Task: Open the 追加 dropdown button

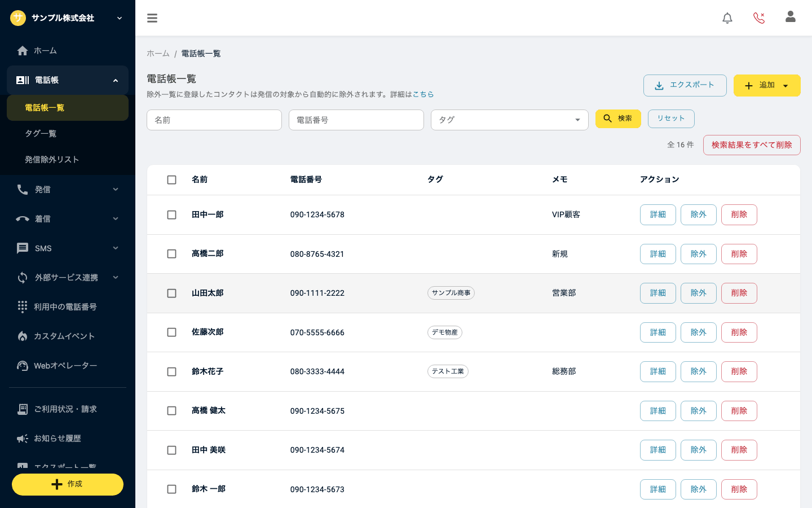Action: coord(767,86)
